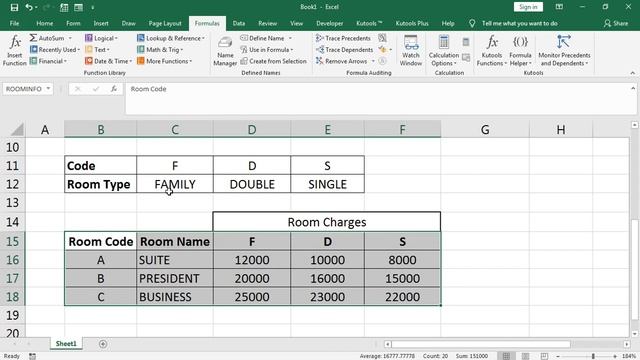Switch to the View tab

(x=297, y=23)
